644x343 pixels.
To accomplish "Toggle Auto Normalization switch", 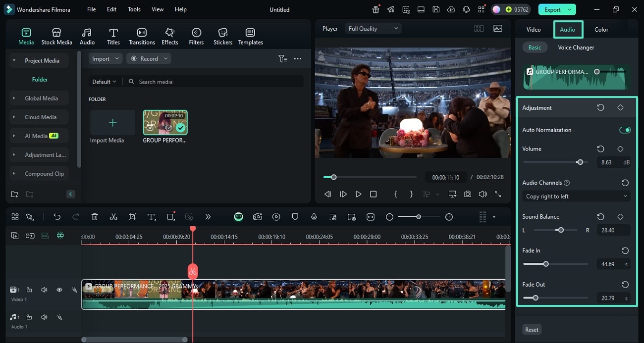I will tap(625, 130).
